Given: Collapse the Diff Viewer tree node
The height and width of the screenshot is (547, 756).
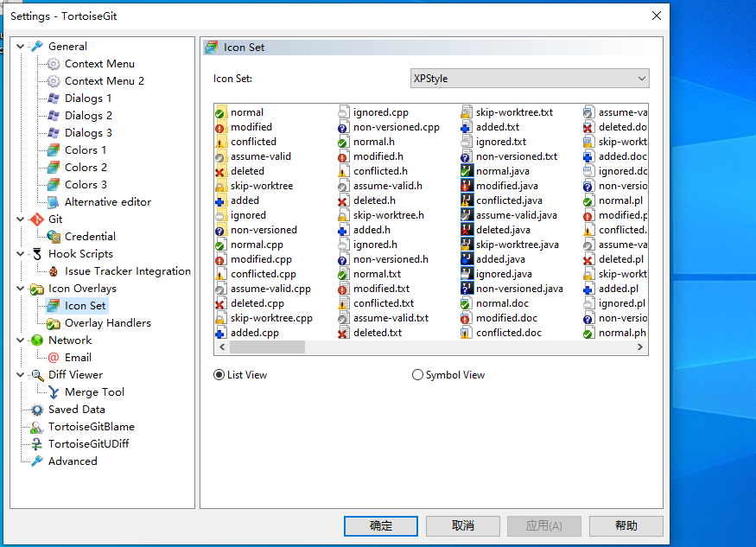Looking at the screenshot, I should click(20, 375).
